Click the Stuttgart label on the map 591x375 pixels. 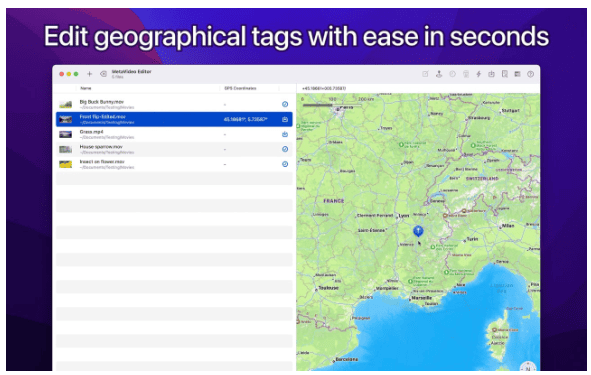[510, 111]
